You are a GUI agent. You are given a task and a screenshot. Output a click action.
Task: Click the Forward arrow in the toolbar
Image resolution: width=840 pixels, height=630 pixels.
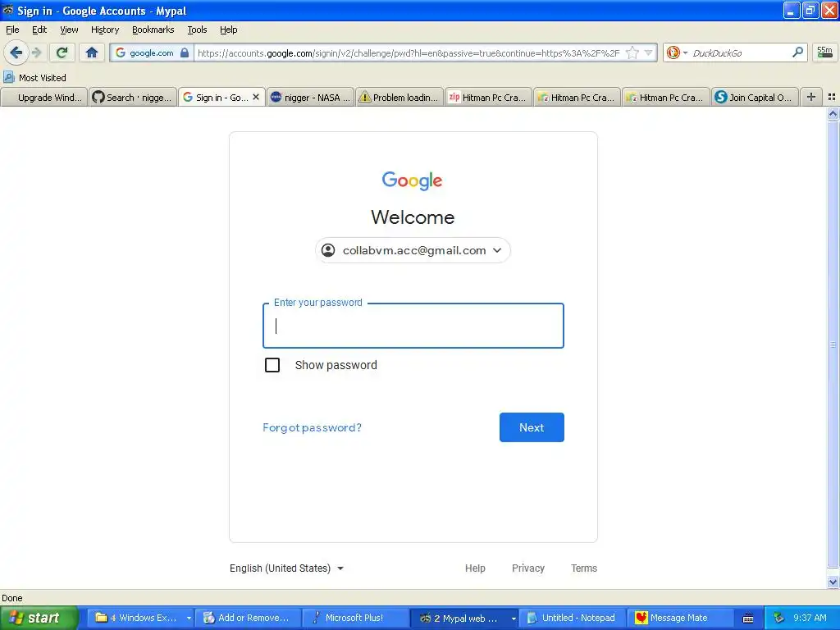pyautogui.click(x=36, y=52)
